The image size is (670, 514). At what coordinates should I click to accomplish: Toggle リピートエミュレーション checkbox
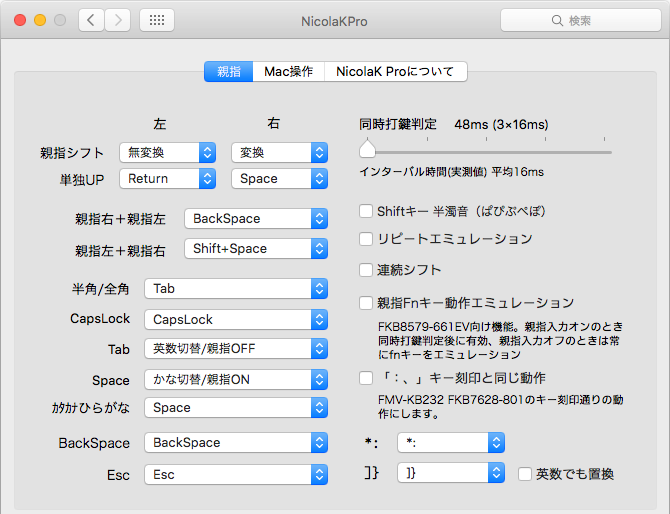pyautogui.click(x=366, y=239)
